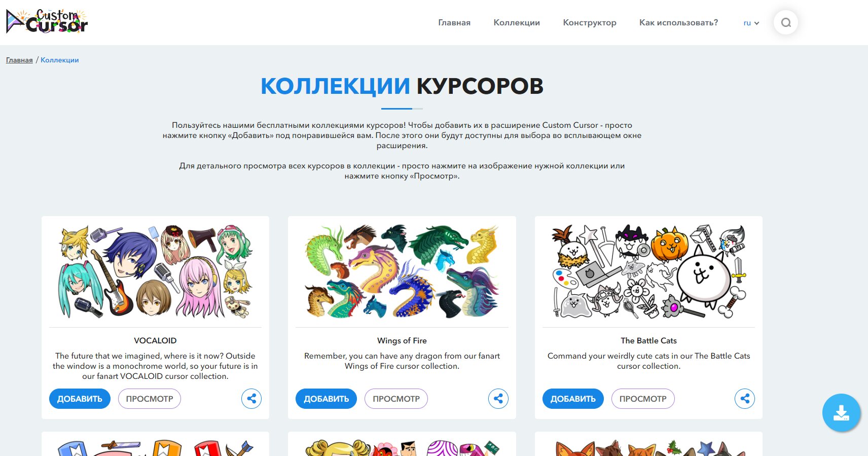Open The Battle Cats collection image

649,272
